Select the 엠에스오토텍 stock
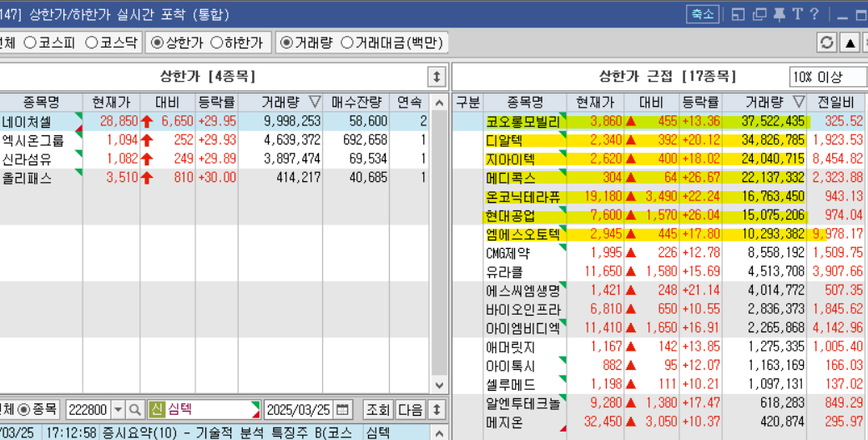This screenshot has width=868, height=440. [523, 235]
